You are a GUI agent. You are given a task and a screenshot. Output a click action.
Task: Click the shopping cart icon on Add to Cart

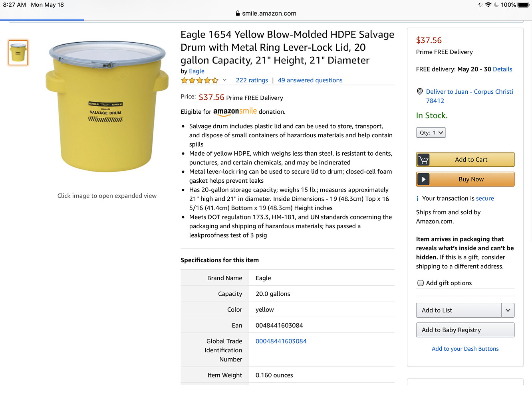[423, 160]
